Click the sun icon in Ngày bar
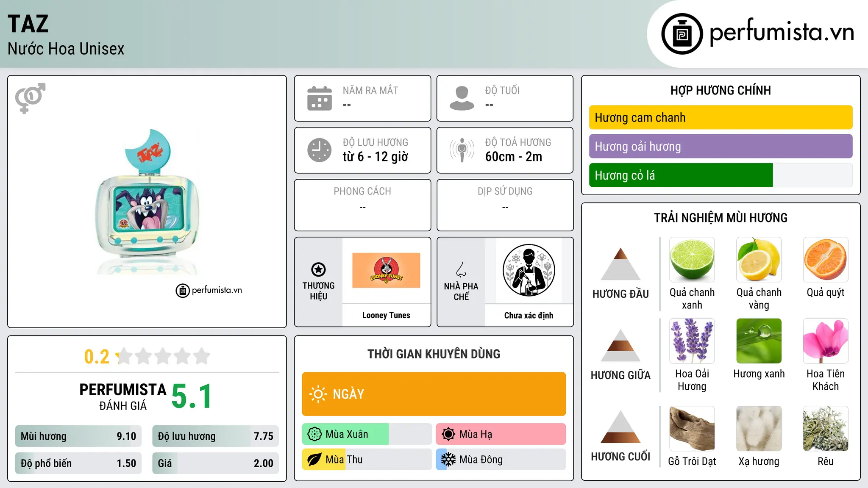Screen dimensions: 868x488 click(318, 394)
